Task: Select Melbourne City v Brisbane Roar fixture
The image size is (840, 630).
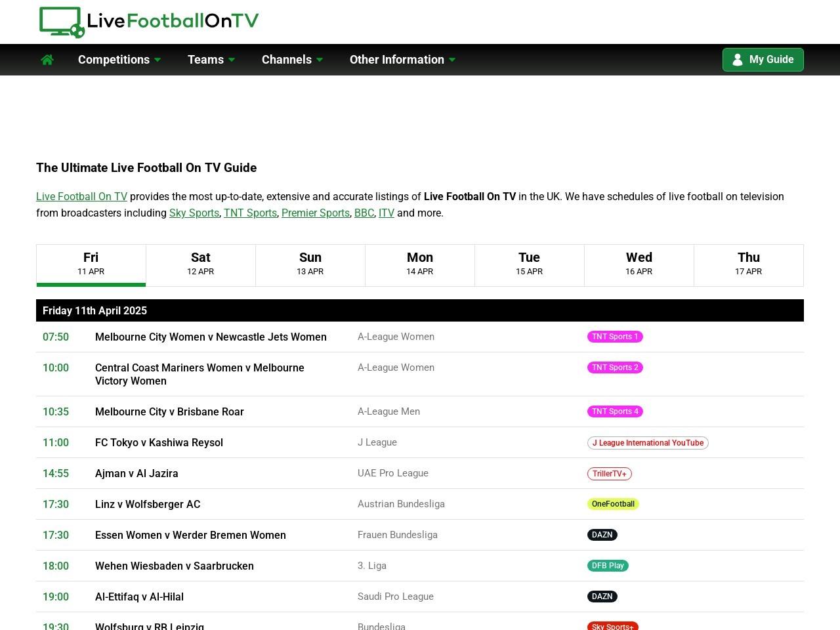Action: coord(169,411)
